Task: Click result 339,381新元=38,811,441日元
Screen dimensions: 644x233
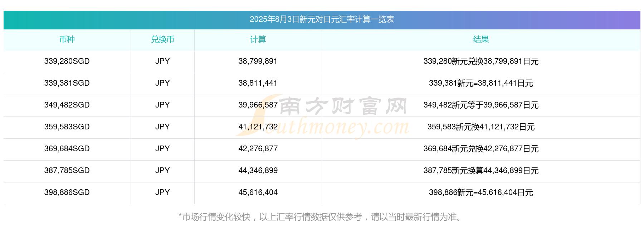Action: point(481,83)
